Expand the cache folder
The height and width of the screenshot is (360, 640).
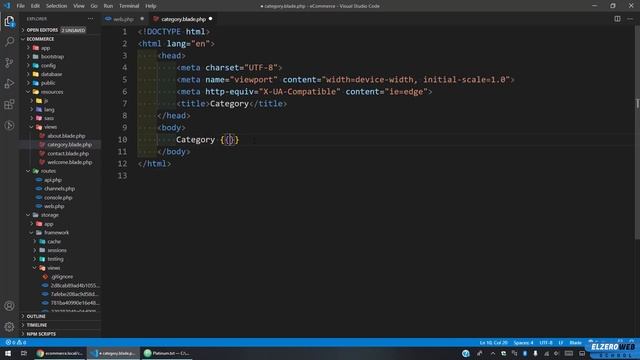click(60, 242)
